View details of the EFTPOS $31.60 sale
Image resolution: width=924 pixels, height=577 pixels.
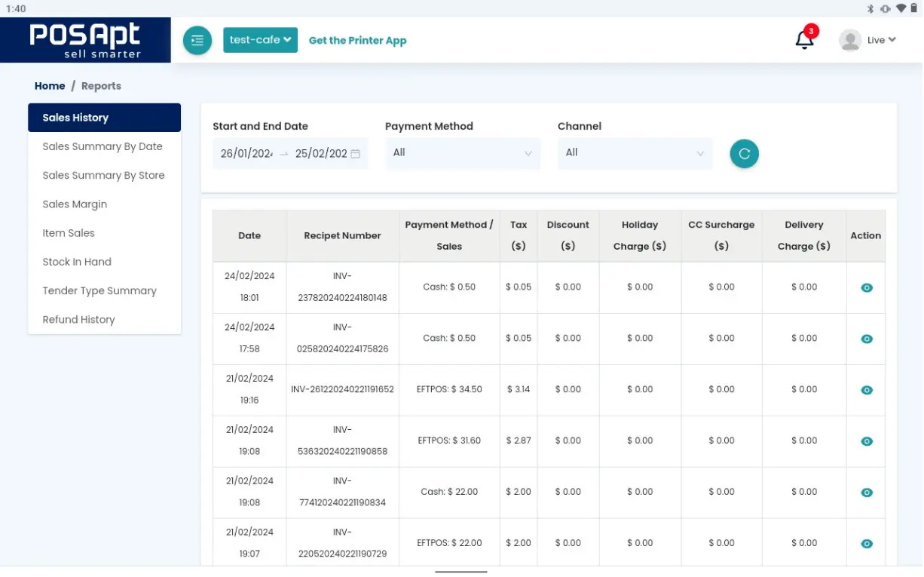pyautogui.click(x=867, y=441)
